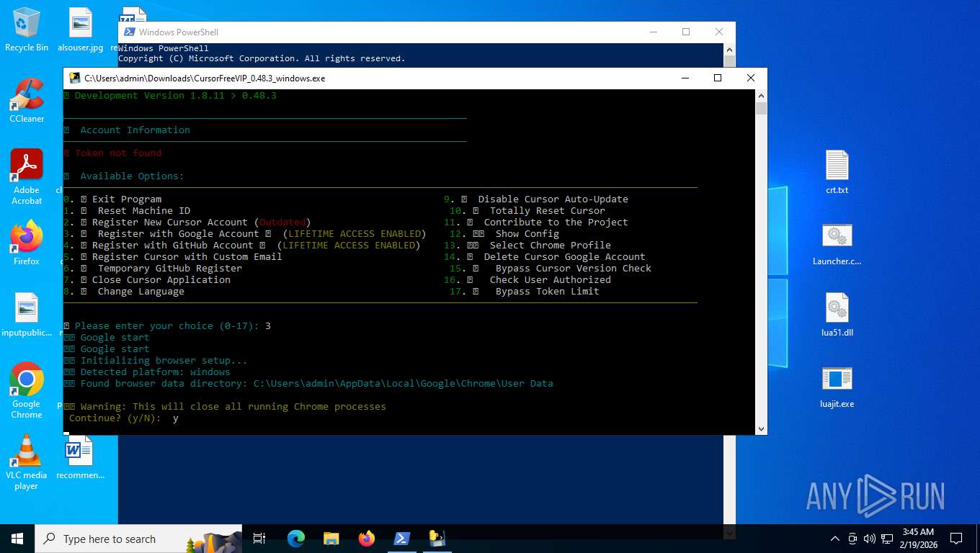The image size is (980, 553).
Task: Click 'Bypass Token Limit' text
Action: (x=548, y=292)
